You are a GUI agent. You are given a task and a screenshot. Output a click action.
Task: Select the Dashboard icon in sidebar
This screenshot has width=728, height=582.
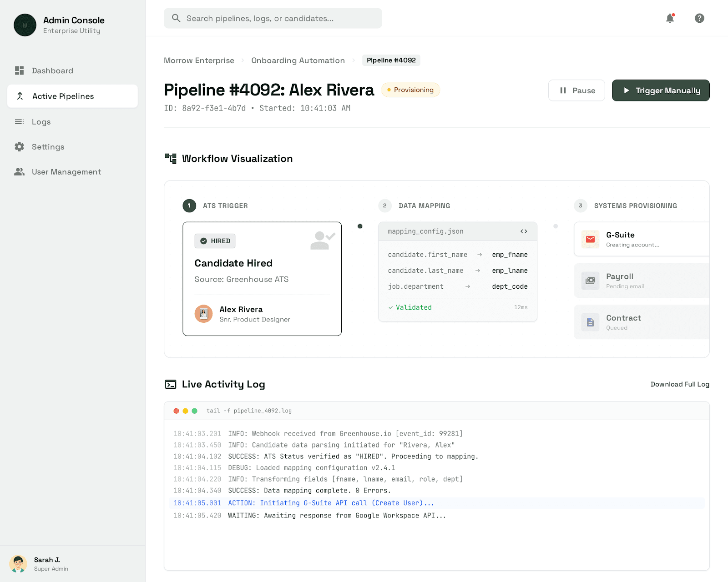tap(19, 70)
